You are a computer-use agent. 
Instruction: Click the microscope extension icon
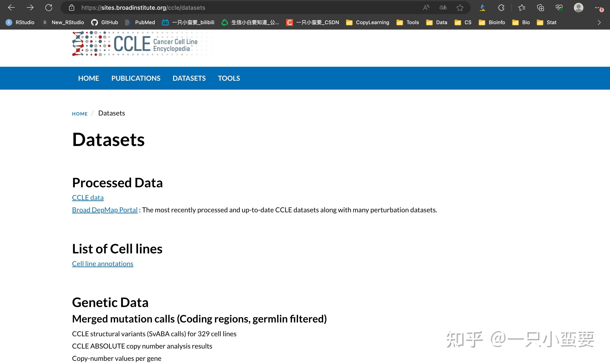click(x=482, y=8)
